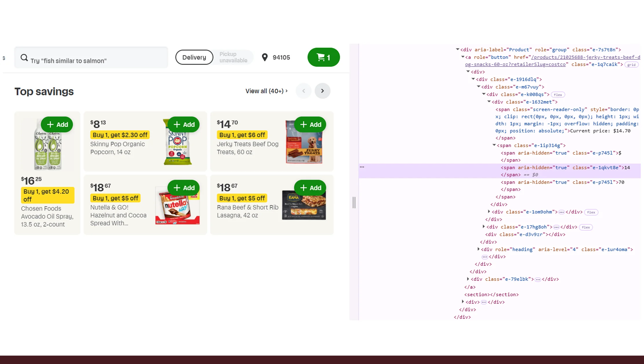Click the location pin icon
Image resolution: width=644 pixels, height=364 pixels.
264,57
